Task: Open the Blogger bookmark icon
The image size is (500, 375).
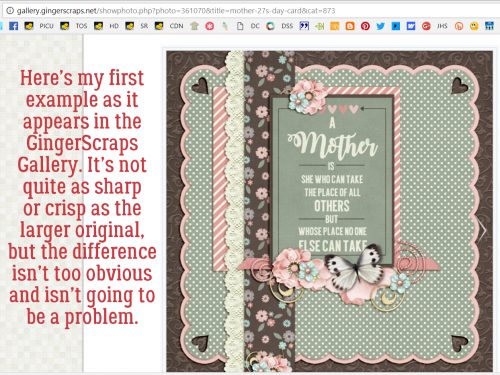Action: click(350, 26)
